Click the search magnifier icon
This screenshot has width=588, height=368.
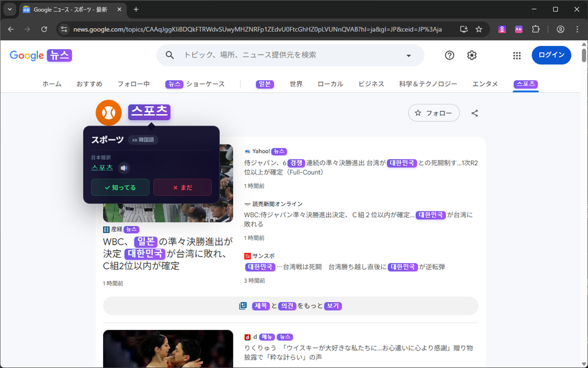[x=170, y=55]
